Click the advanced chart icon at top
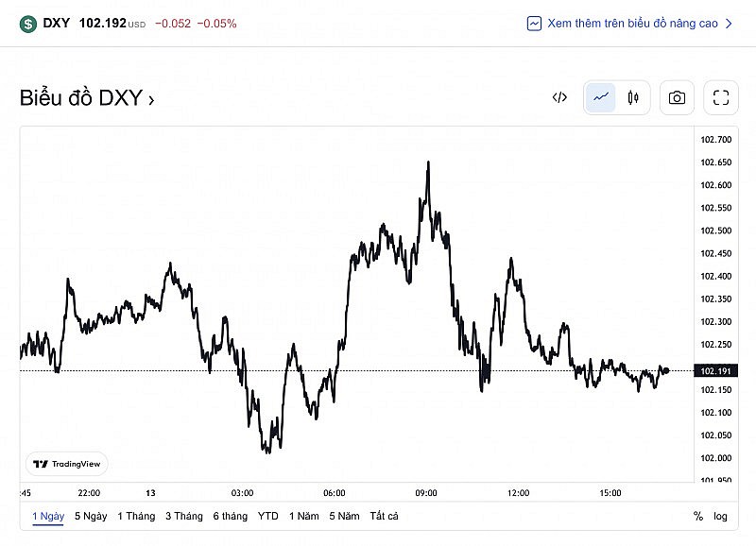Image resolution: width=756 pixels, height=546 pixels. (x=535, y=24)
